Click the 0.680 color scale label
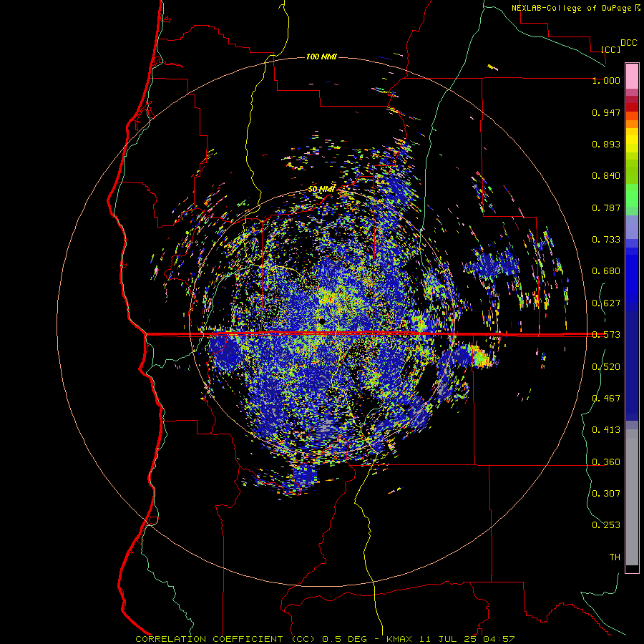The image size is (644, 644). click(606, 271)
